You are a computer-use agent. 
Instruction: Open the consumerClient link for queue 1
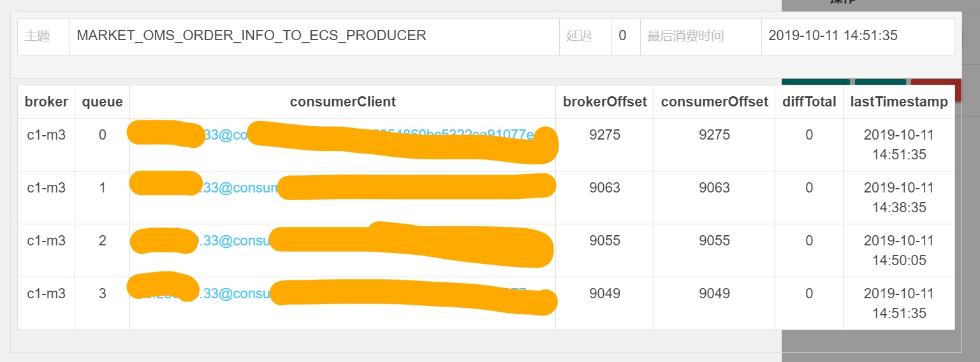coord(342,187)
